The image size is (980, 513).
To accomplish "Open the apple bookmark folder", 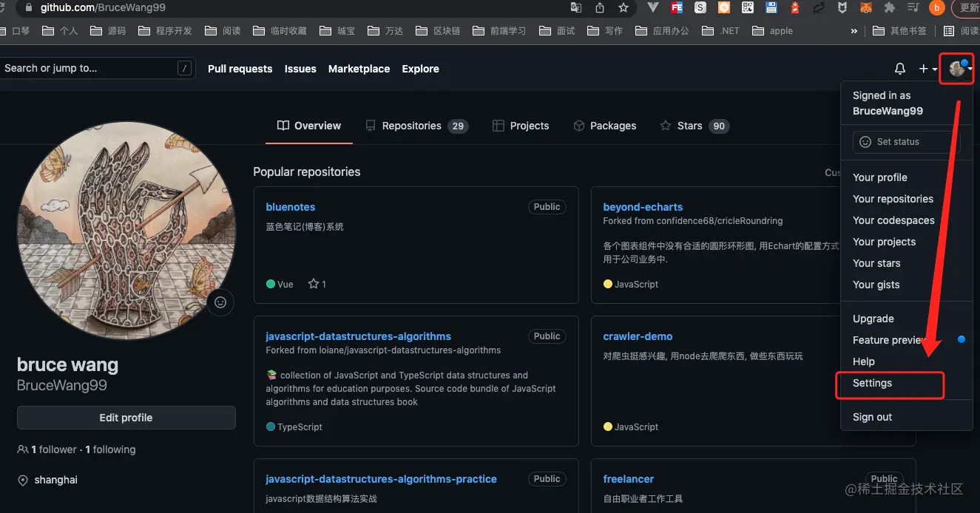I will 772,31.
